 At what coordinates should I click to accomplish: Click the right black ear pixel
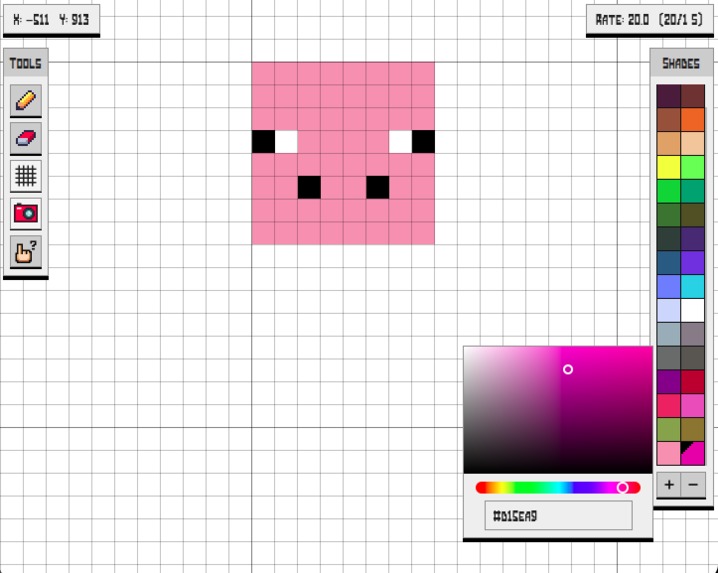[424, 142]
